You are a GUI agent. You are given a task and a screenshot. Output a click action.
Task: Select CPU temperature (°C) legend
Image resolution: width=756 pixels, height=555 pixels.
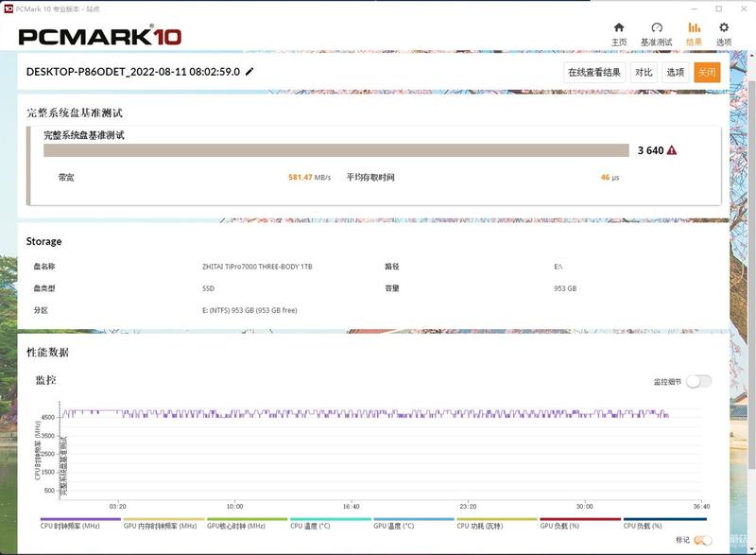point(330,524)
